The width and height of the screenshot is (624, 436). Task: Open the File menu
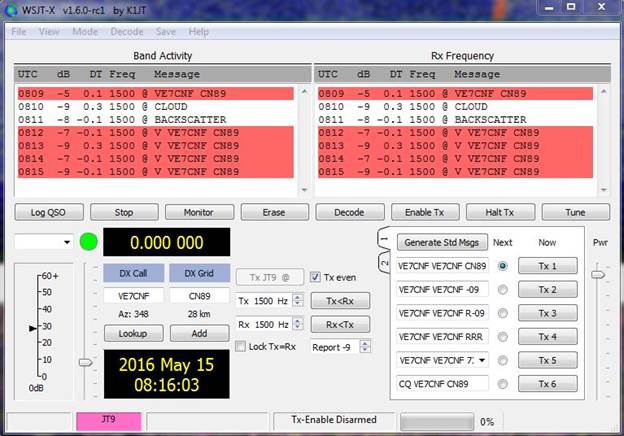[19, 31]
